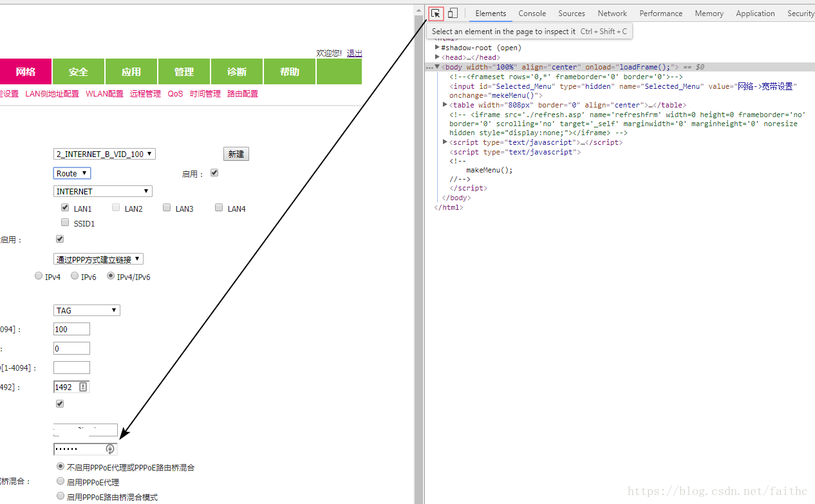The image size is (815, 504).
Task: Click the 退出 logout link
Action: pyautogui.click(x=354, y=53)
